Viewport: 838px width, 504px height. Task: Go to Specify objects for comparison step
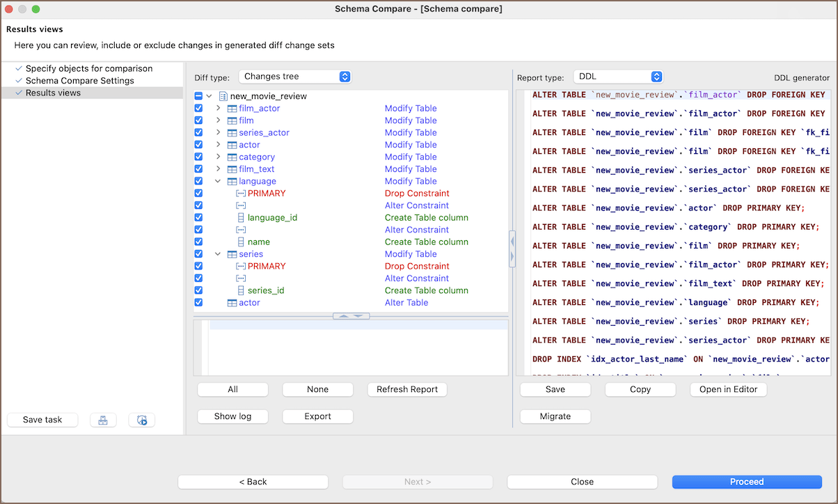click(88, 68)
